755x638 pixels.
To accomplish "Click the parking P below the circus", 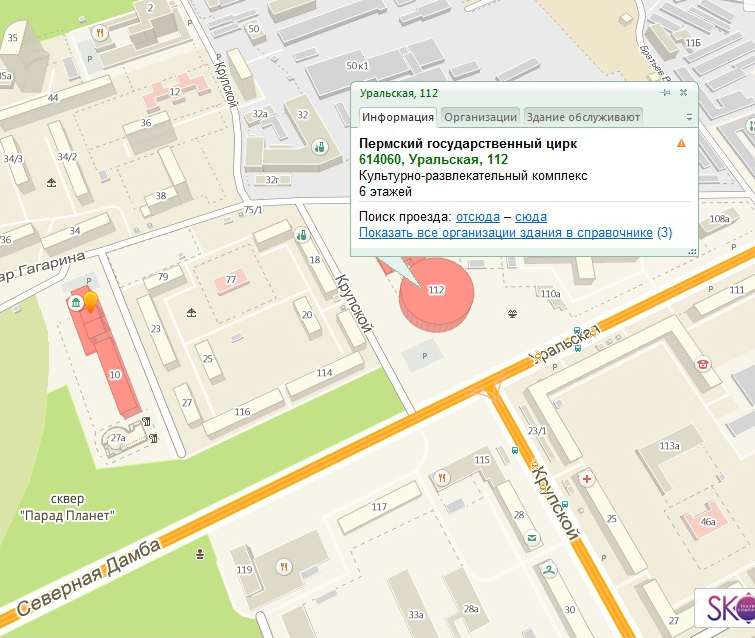I will point(424,356).
